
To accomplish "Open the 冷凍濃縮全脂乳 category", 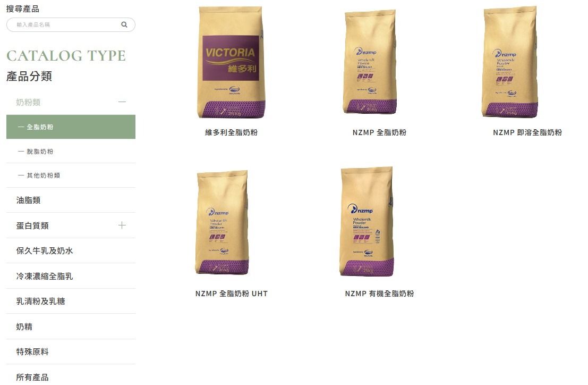I will point(71,276).
